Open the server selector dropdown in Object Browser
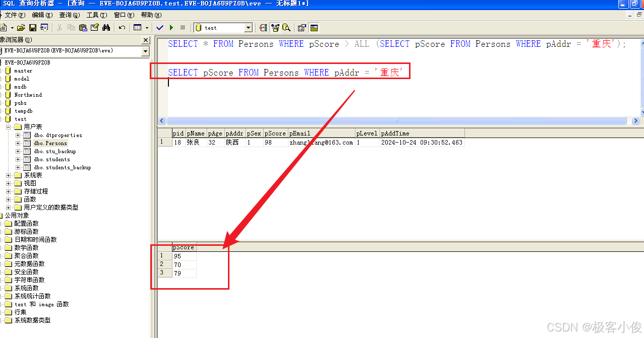Screen dimensions: 644x338 point(145,51)
